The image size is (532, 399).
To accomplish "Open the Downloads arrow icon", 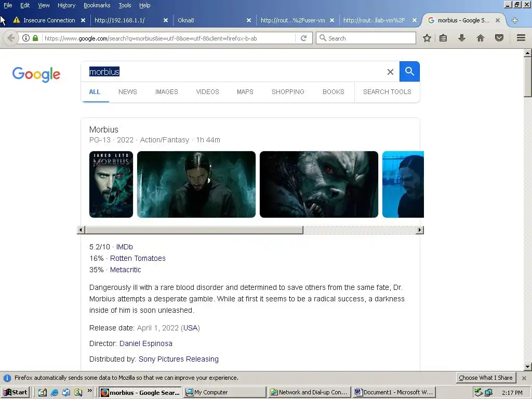I will click(x=461, y=38).
